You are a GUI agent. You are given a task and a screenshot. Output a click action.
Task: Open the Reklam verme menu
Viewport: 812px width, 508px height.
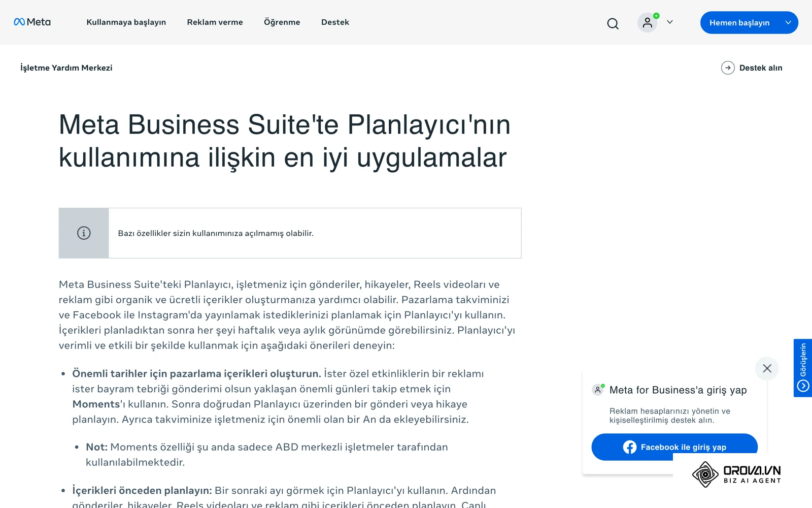click(215, 22)
